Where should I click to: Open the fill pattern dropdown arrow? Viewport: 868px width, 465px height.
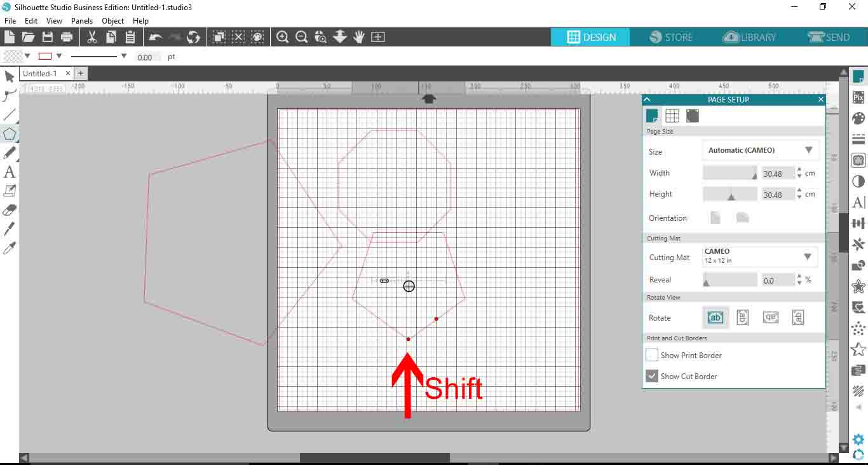27,56
